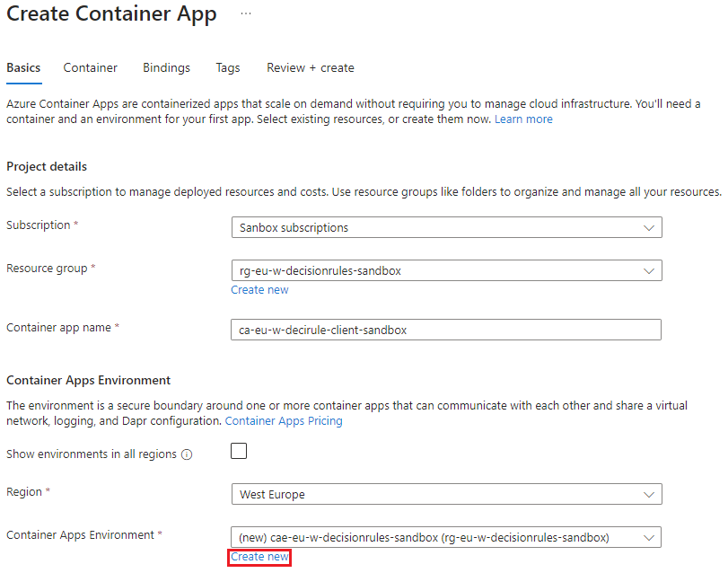The width and height of the screenshot is (728, 573).
Task: Click the Show environments in all regions label
Action: [91, 454]
